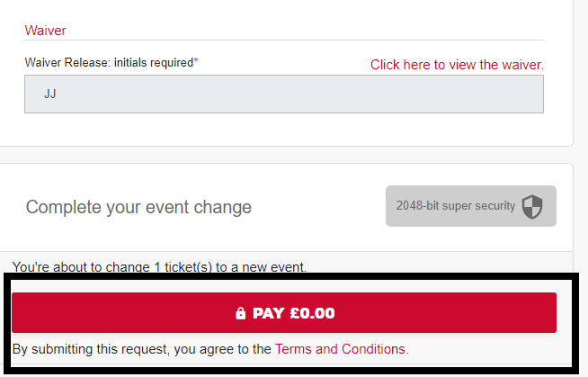Click the word "PAY" on the red button
Image resolution: width=588 pixels, height=377 pixels.
pyautogui.click(x=269, y=314)
